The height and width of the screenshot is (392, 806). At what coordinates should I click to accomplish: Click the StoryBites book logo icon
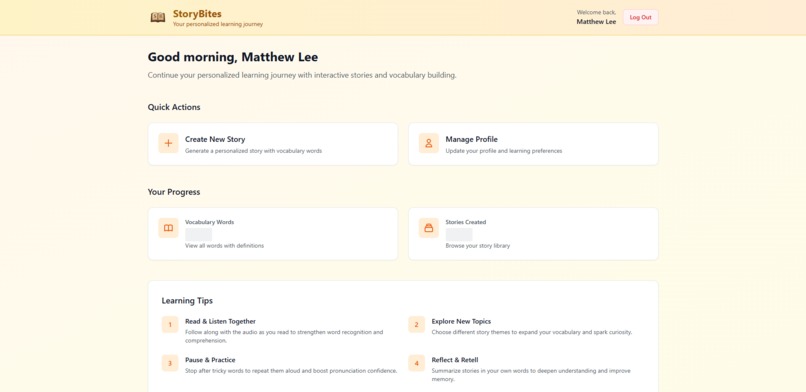click(x=158, y=17)
